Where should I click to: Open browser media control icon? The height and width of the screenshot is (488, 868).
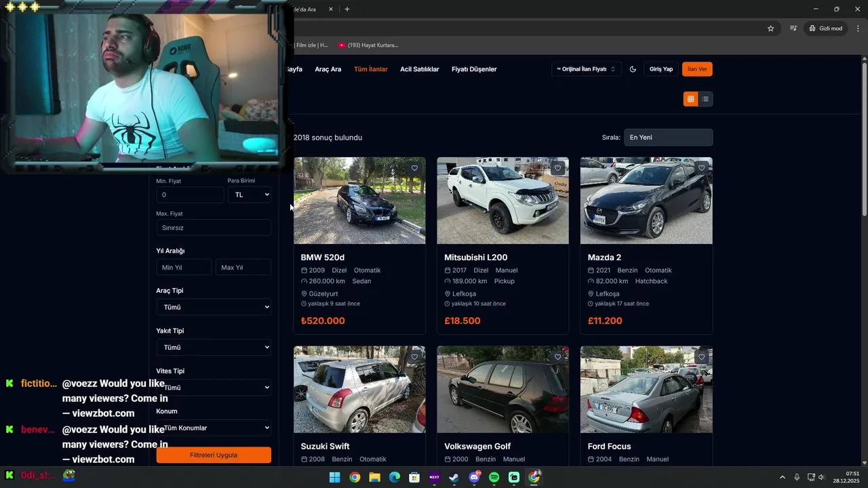pos(793,28)
